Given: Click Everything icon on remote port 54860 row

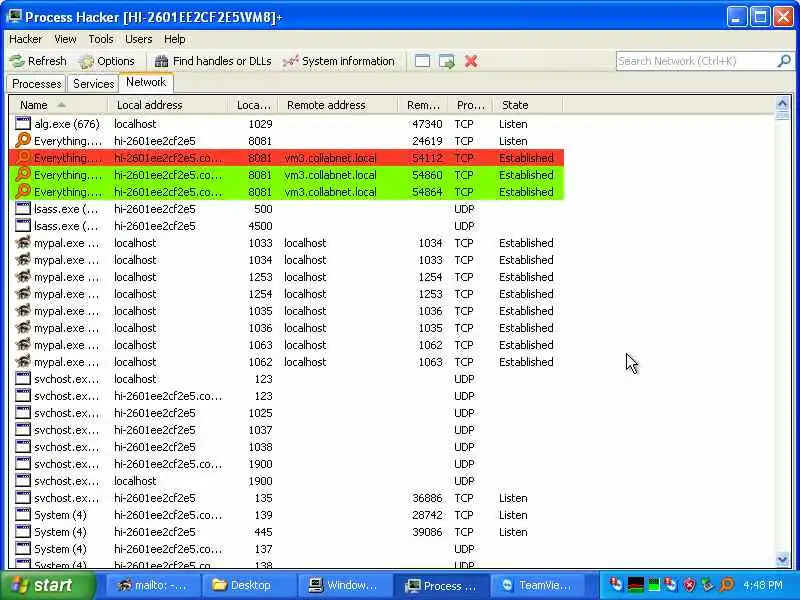Looking at the screenshot, I should (x=22, y=174).
